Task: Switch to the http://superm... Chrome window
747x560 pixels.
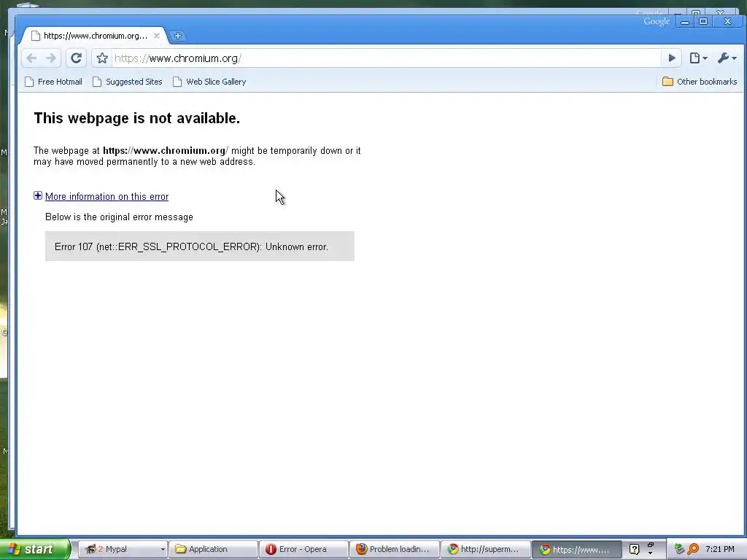Action: coord(485,549)
